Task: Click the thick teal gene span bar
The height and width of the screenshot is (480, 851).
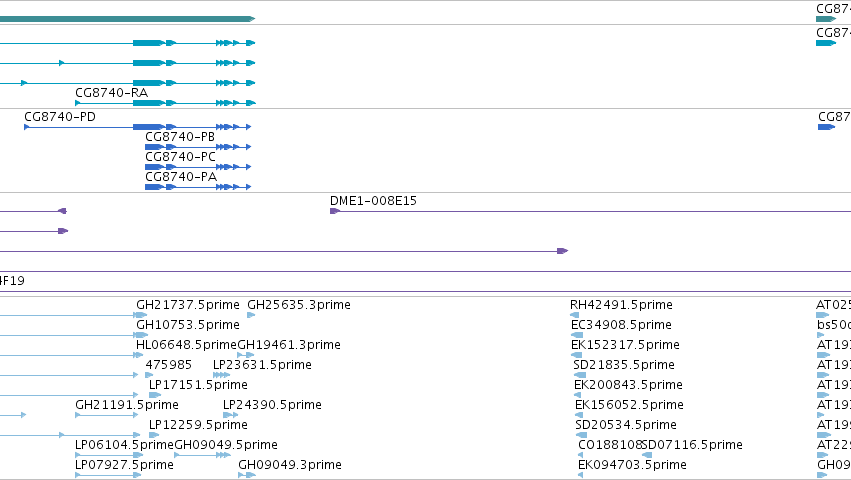Action: coord(128,19)
